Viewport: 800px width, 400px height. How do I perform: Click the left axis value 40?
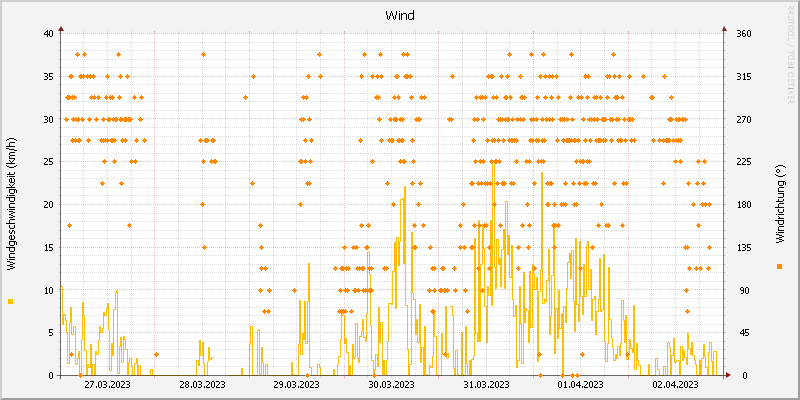click(x=48, y=34)
